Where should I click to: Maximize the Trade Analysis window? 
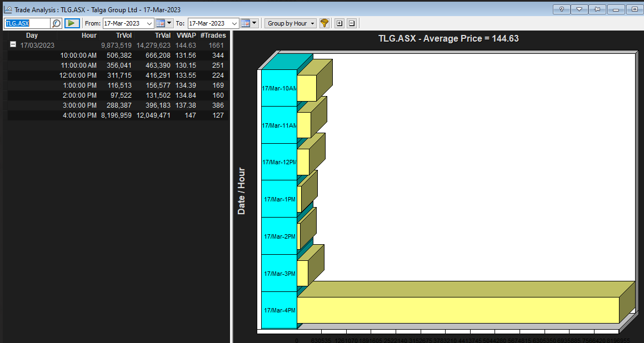(x=634, y=9)
